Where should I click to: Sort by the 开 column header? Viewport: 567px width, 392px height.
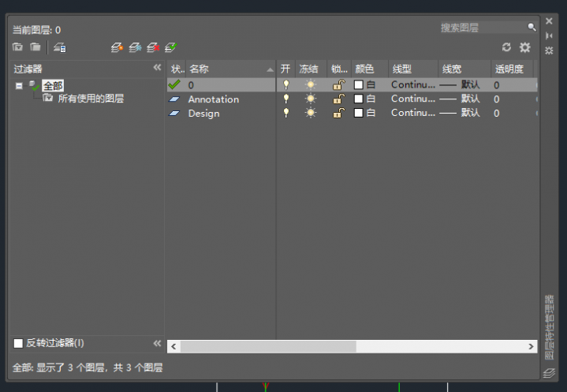[285, 69]
